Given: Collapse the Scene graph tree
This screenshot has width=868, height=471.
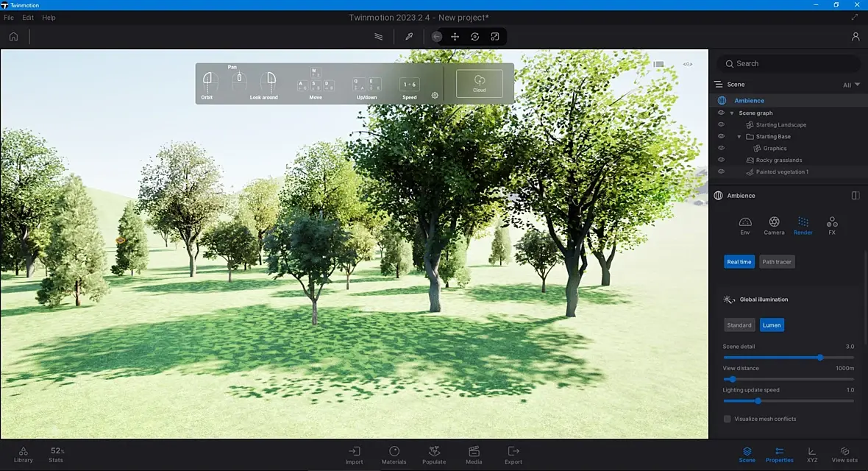Looking at the screenshot, I should point(732,113).
